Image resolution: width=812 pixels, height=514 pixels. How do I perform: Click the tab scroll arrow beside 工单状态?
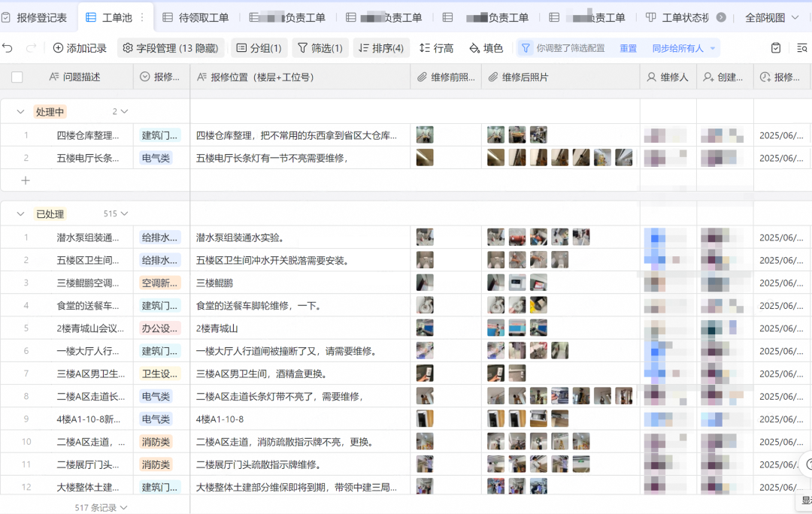pyautogui.click(x=721, y=17)
